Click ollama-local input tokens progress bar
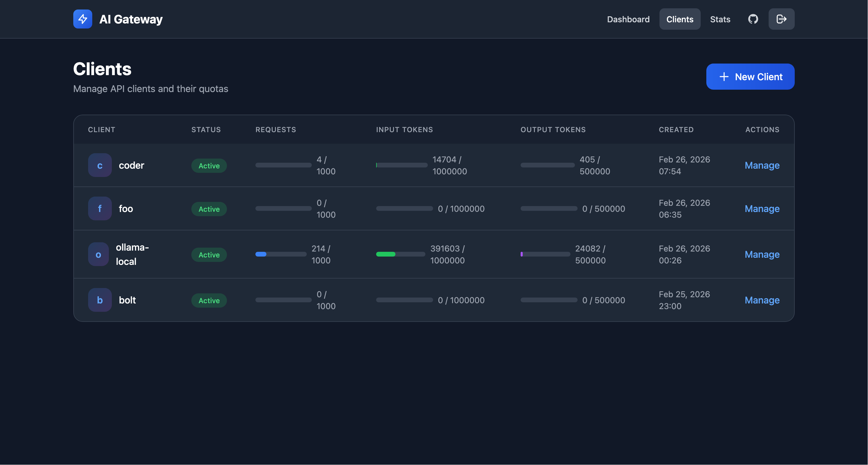868x465 pixels. [400, 254]
